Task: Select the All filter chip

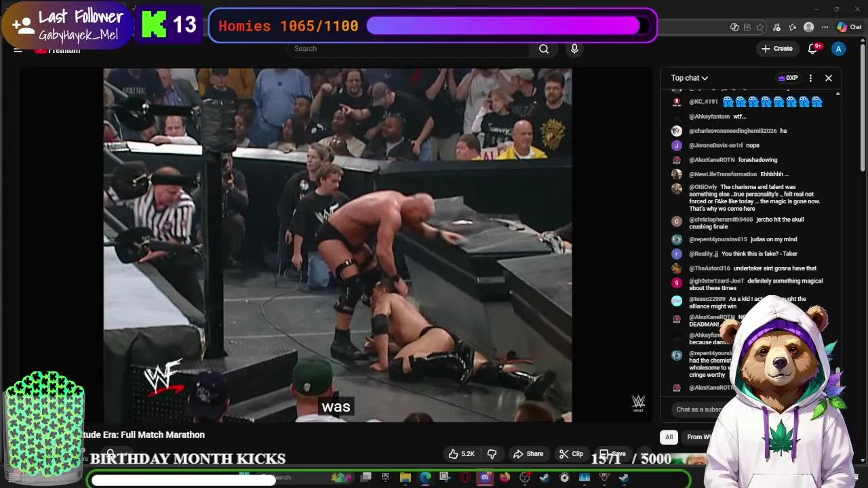Action: 669,437
